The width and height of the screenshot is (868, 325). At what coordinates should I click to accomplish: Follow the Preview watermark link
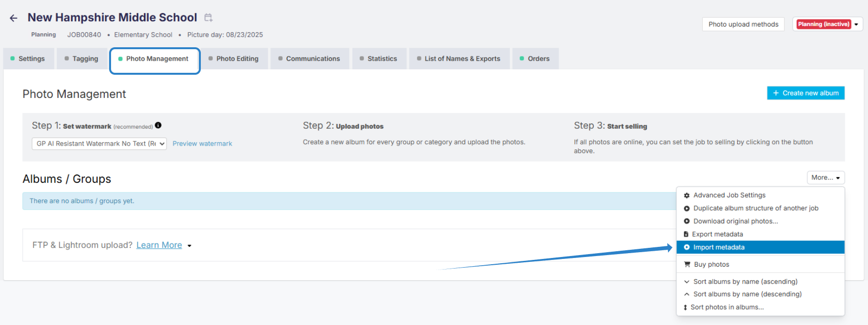point(202,144)
